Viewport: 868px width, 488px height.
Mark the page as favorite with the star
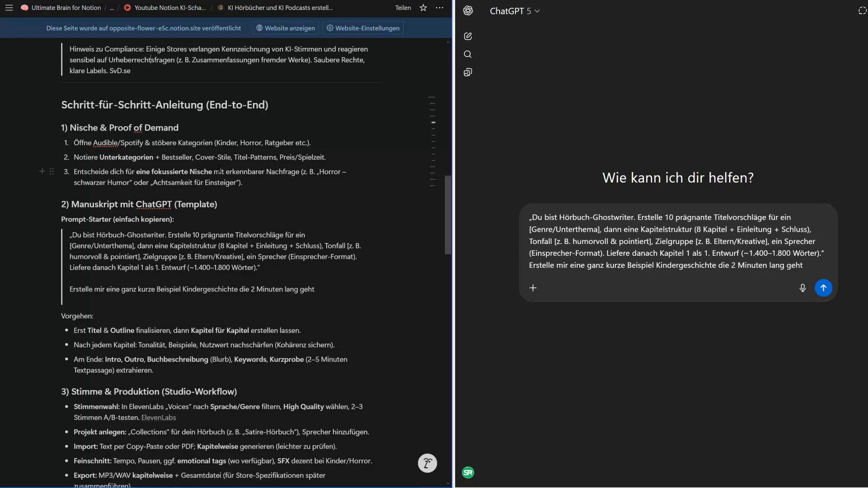pos(423,8)
